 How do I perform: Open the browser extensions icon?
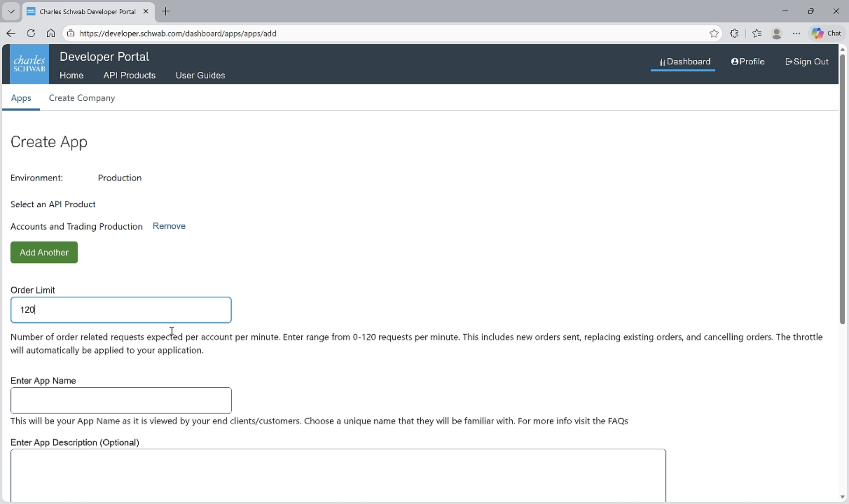click(734, 33)
